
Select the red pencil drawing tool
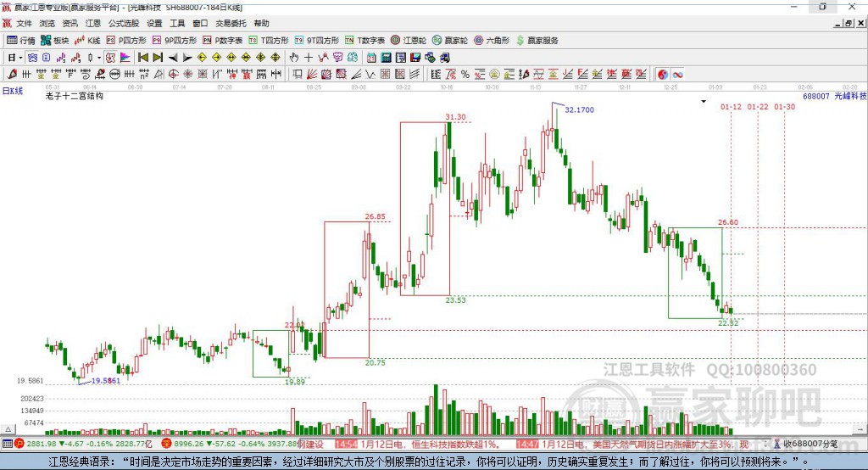click(12, 75)
